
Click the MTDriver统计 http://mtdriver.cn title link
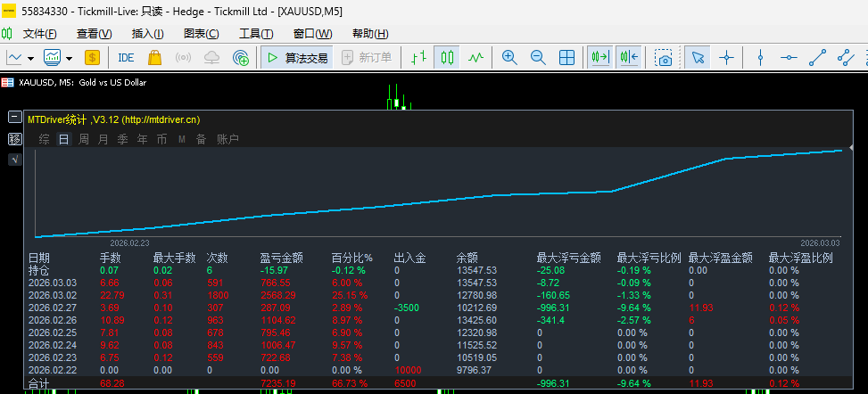point(114,119)
